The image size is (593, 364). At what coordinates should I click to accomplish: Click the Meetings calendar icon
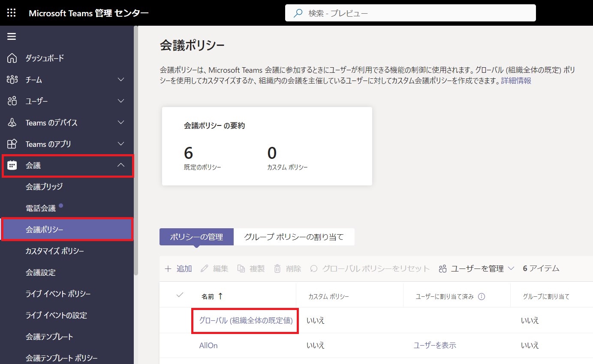click(x=12, y=165)
